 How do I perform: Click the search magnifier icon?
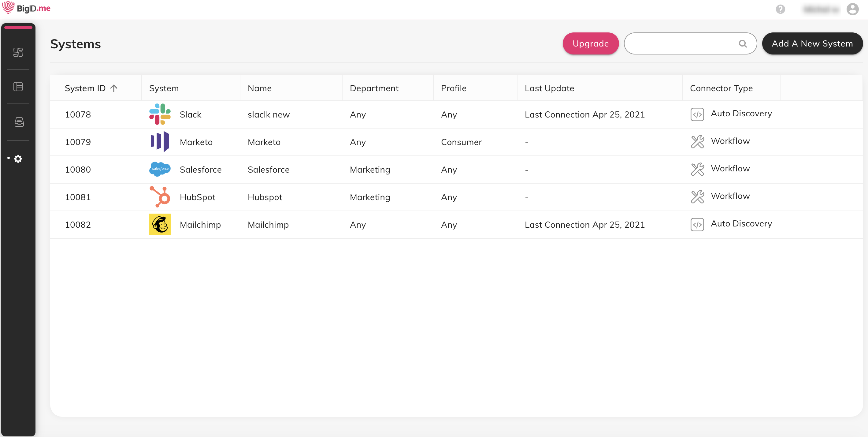coord(743,43)
